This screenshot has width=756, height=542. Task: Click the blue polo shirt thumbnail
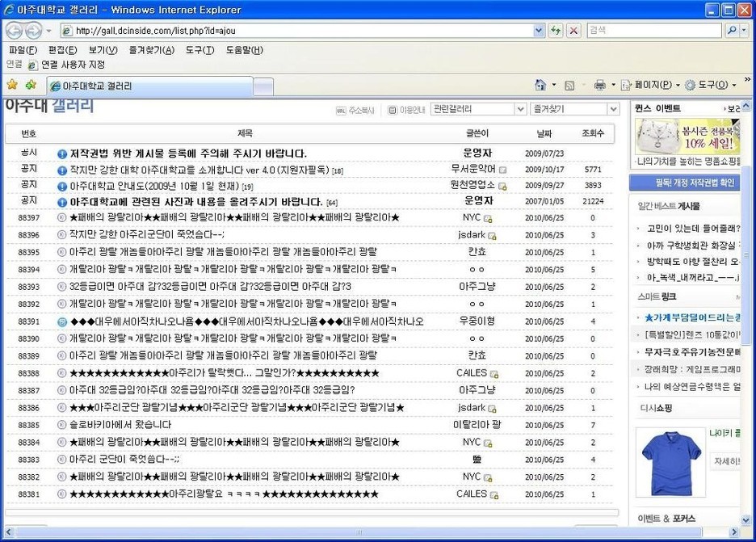point(670,462)
